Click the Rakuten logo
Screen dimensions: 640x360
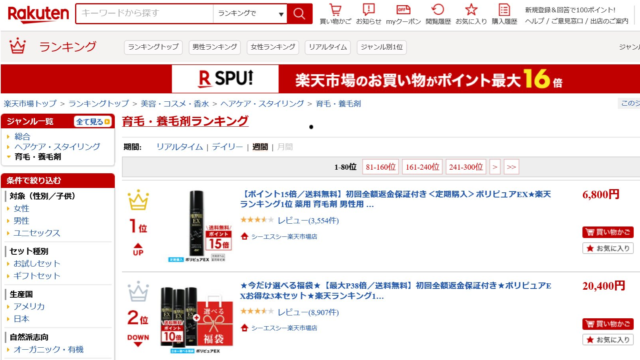tap(38, 14)
